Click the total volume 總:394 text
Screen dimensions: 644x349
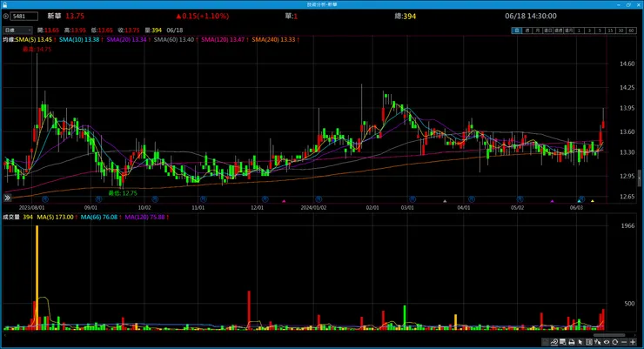(406, 16)
